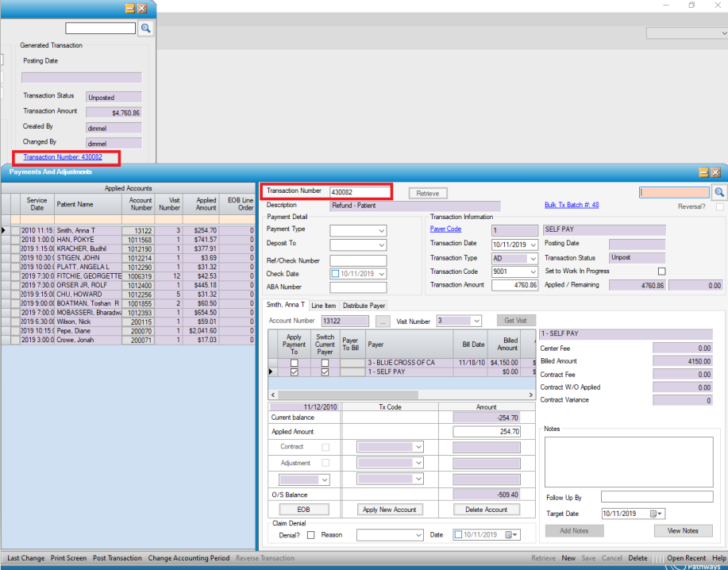Click the magnifier icon in the top-left panel
The width and height of the screenshot is (728, 570).
146,28
